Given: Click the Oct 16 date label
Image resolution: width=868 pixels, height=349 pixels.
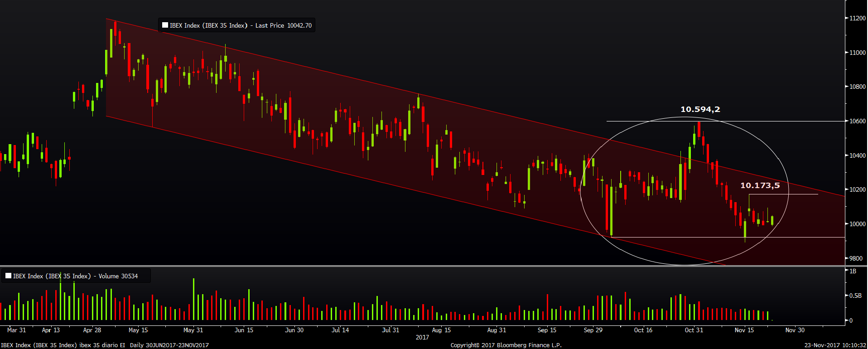Looking at the screenshot, I should coord(643,330).
